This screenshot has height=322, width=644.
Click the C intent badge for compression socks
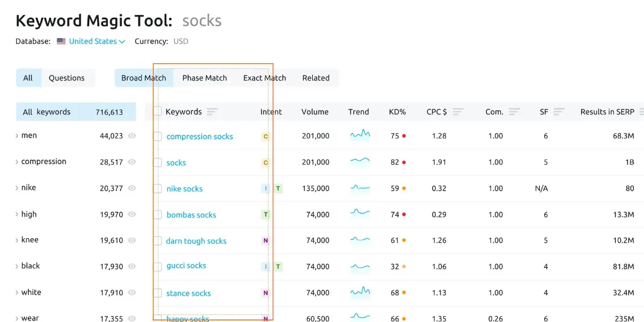(265, 136)
